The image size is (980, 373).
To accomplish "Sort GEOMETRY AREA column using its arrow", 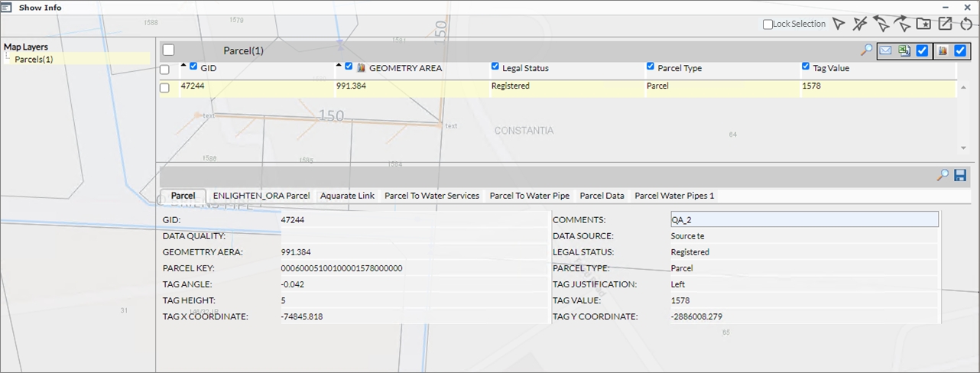I will [x=339, y=66].
